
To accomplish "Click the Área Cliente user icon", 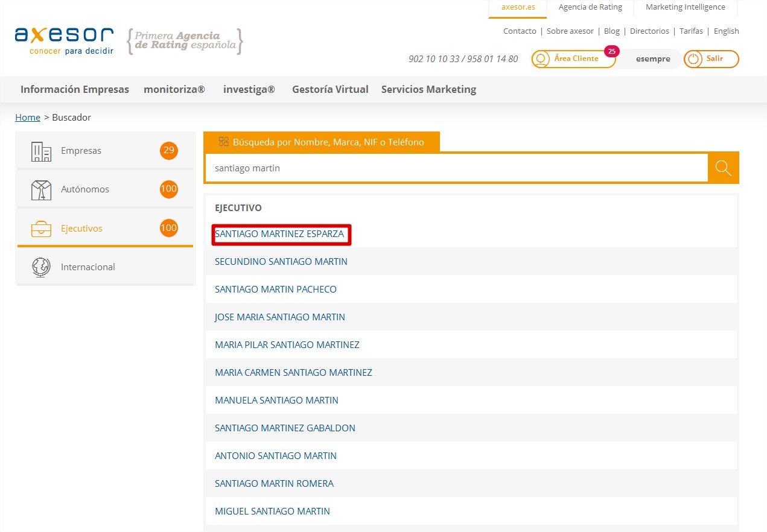I will [541, 59].
